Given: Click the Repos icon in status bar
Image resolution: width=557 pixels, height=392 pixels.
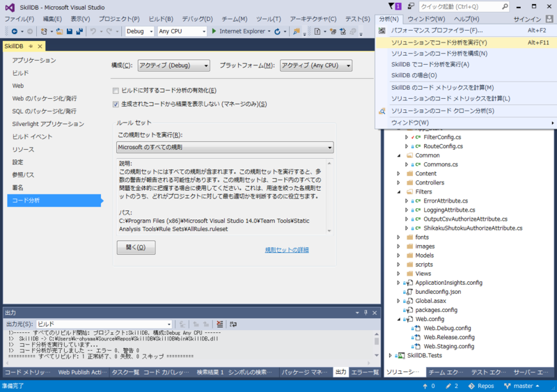Looking at the screenshot, I should [x=471, y=386].
